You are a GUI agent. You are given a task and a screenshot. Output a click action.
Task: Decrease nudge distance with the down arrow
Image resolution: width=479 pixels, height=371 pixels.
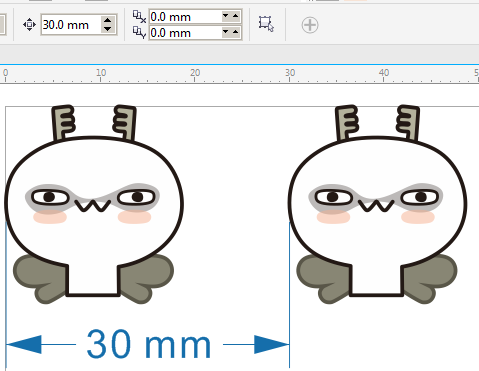point(108,29)
